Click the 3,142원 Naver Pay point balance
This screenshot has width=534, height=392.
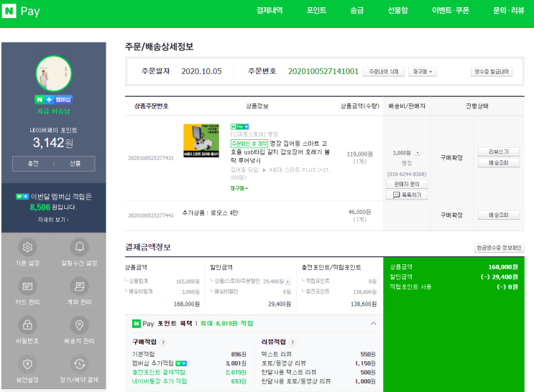[x=52, y=143]
